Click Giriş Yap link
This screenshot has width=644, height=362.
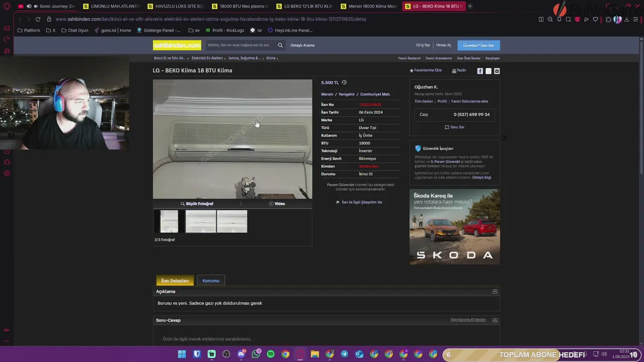pos(423,45)
